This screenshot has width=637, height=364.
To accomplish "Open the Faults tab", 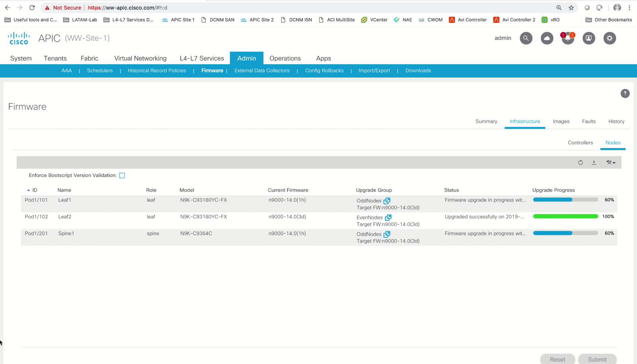I will pos(589,121).
